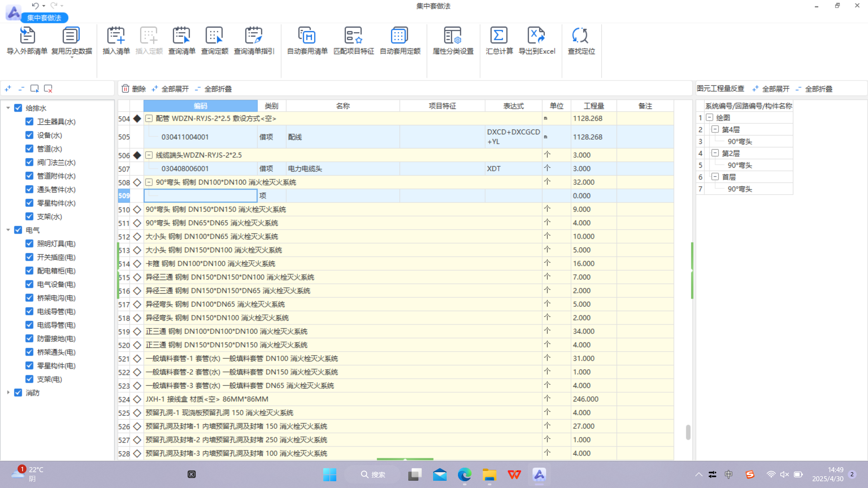
Task: Click diamond marker on row 510
Action: point(137,209)
